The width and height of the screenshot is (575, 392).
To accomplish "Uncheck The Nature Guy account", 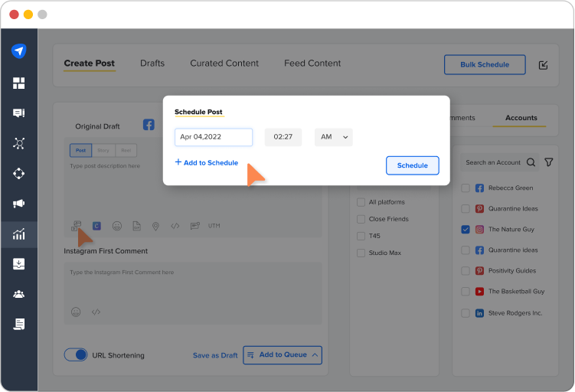I will [466, 229].
